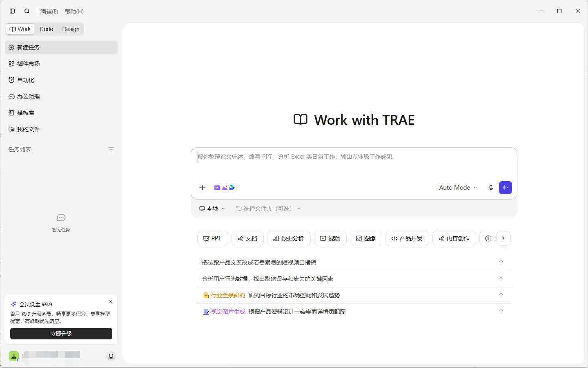
Task: Select 新建任务 in the sidebar
Action: pos(61,47)
